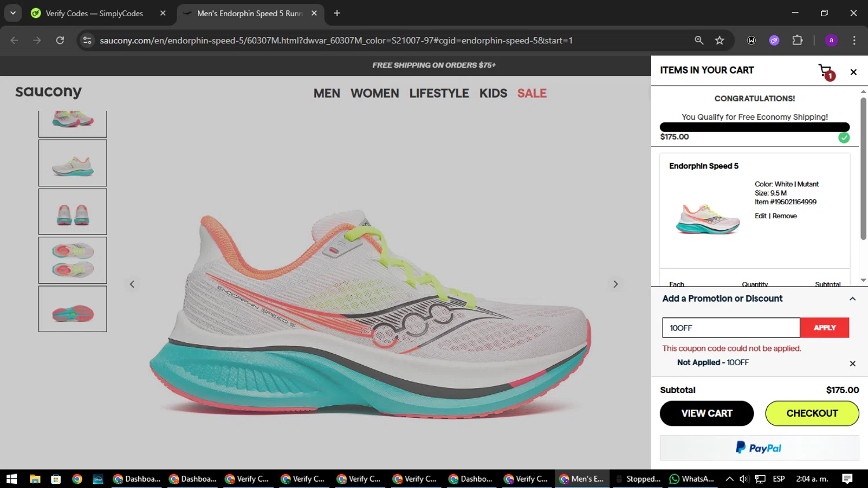Viewport: 868px width, 488px height.
Task: Open Microsoft Store from taskbar
Action: point(56,479)
